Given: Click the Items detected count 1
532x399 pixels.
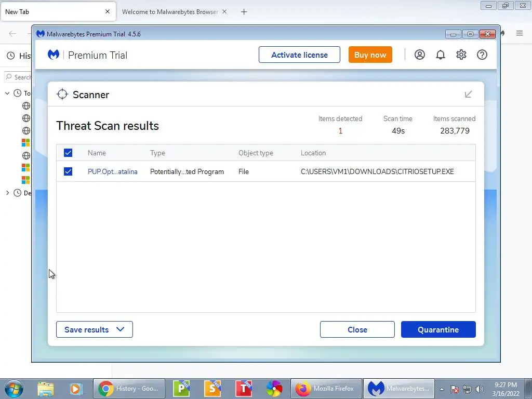Looking at the screenshot, I should pos(340,131).
